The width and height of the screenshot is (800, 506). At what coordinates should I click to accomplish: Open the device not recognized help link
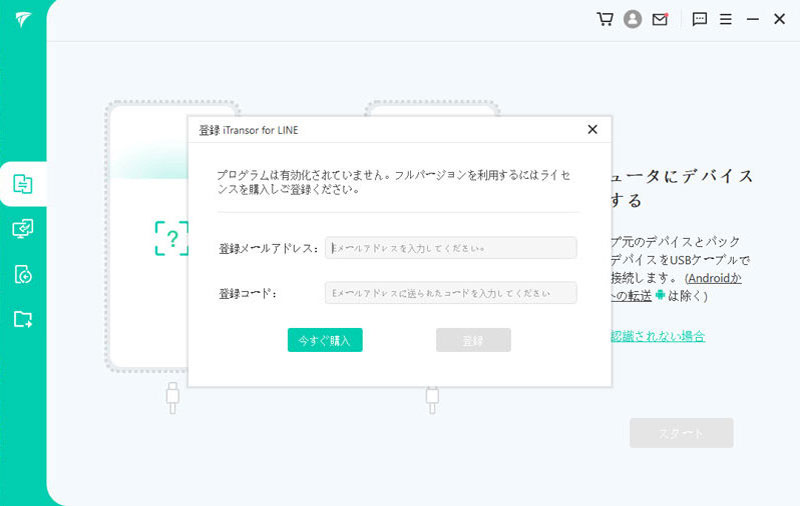click(658, 336)
